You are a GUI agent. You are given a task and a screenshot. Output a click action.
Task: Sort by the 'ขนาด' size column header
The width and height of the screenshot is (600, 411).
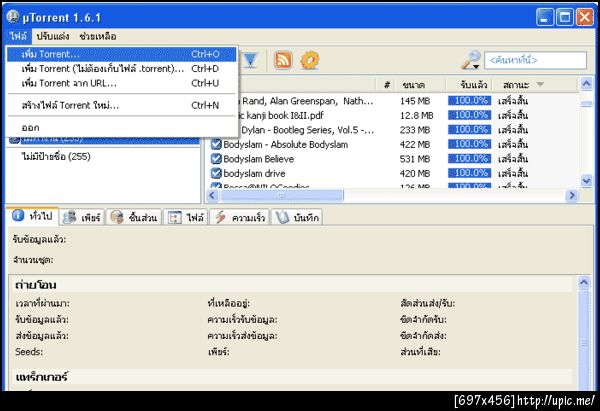pyautogui.click(x=420, y=85)
